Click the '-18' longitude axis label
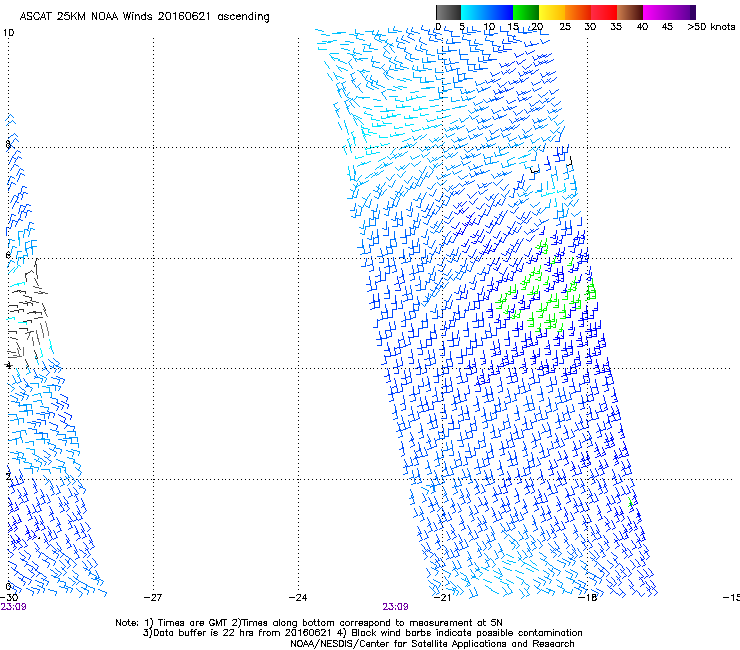 click(x=587, y=598)
